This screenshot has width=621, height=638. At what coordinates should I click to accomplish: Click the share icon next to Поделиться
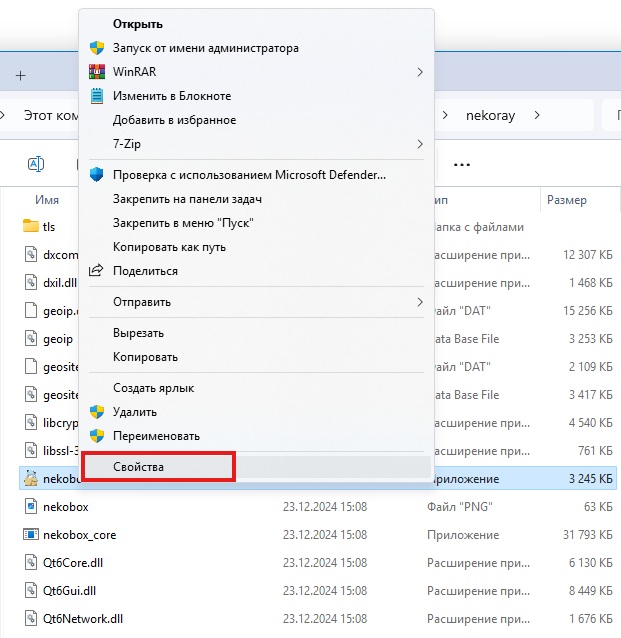pyautogui.click(x=97, y=271)
